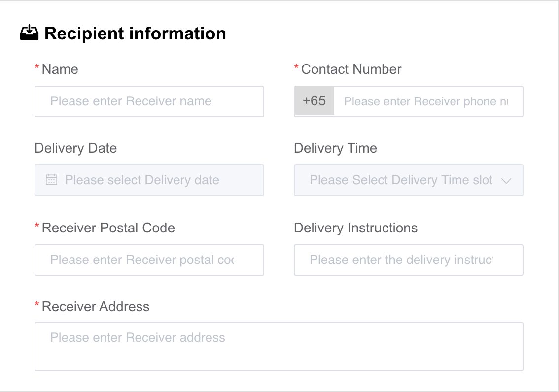Image resolution: width=559 pixels, height=392 pixels.
Task: Click the Receiver phone number input field
Action: pos(429,101)
